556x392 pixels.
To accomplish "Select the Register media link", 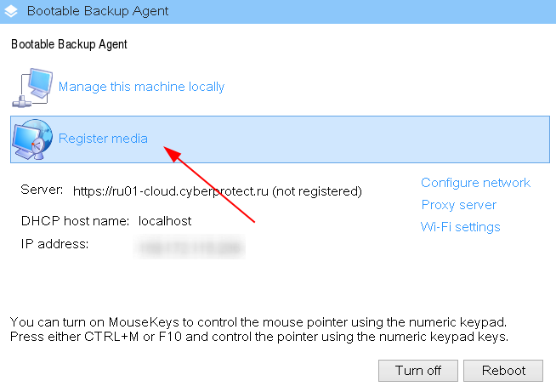I will 103,139.
